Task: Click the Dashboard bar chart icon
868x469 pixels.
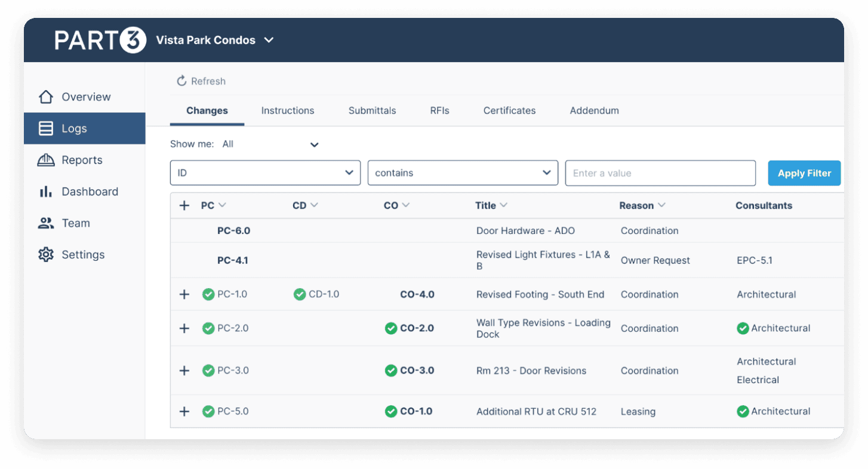Action: 46,192
